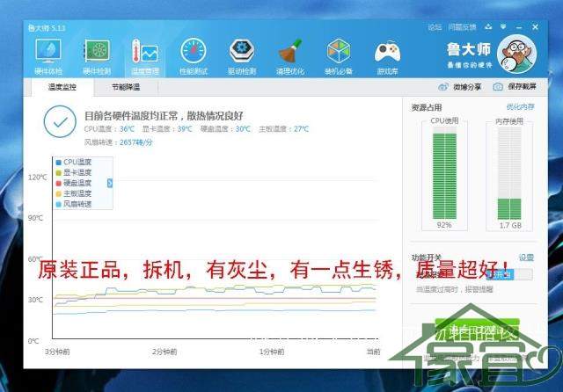Click the 90℃ axis label

(x=35, y=218)
